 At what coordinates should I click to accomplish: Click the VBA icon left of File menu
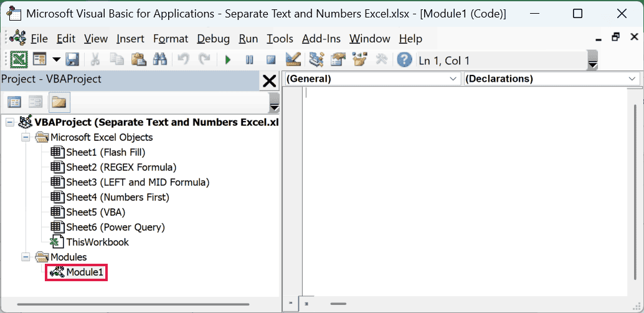17,37
